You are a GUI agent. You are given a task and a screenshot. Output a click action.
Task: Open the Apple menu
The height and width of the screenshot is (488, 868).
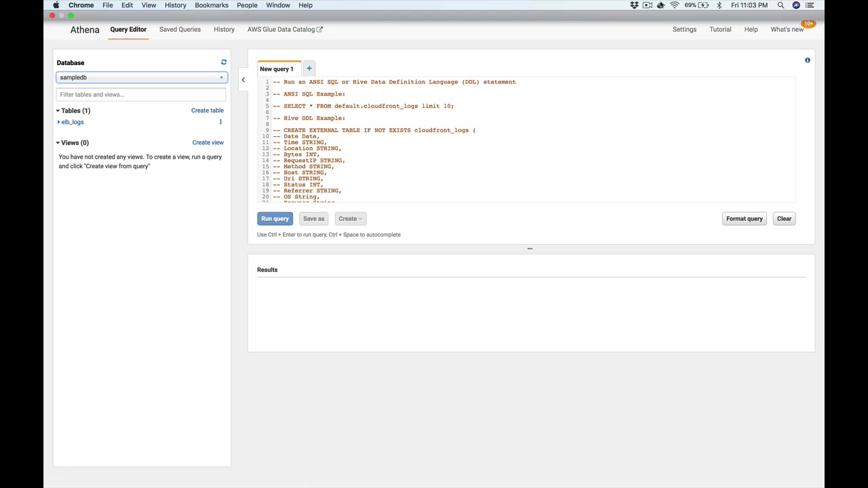pos(56,5)
